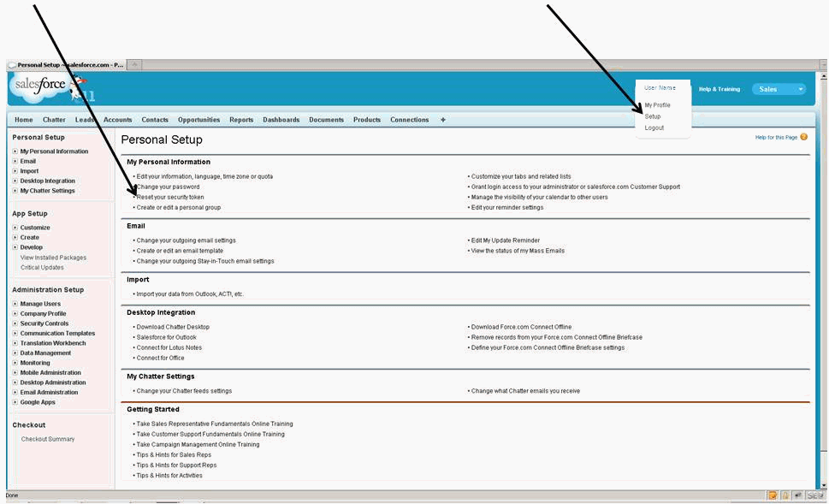
Task: Click Change your password link
Action: (168, 187)
